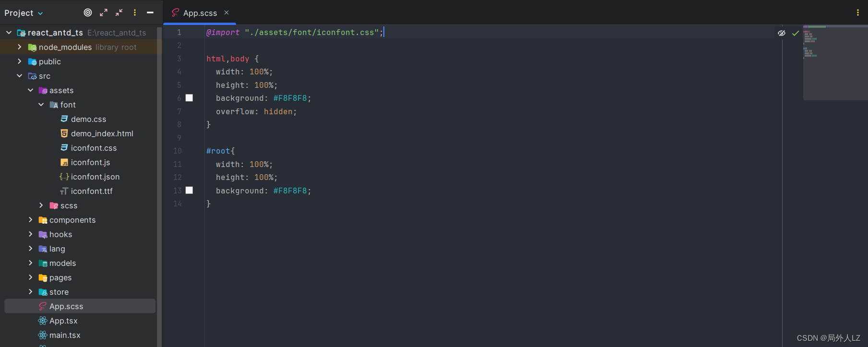Click the #root selector text
Image resolution: width=868 pixels, height=347 pixels.
tap(218, 151)
